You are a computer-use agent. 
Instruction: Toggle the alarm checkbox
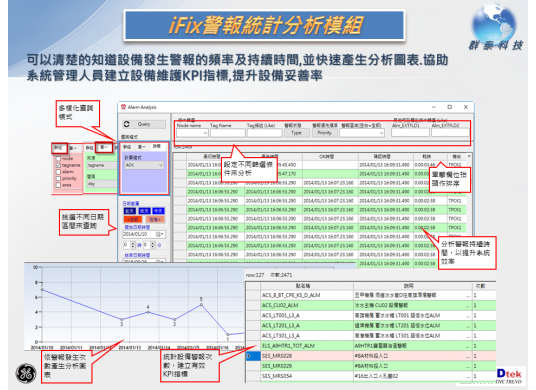[58, 172]
